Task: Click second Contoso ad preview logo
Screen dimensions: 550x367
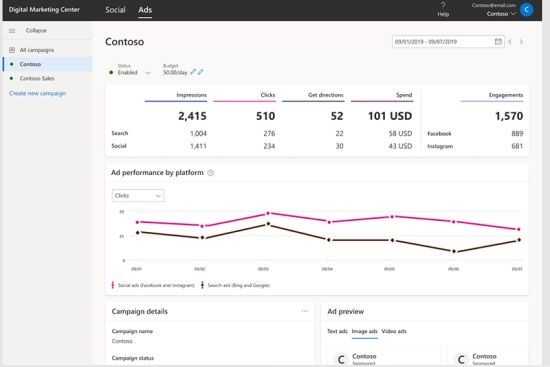Action: 461,359
